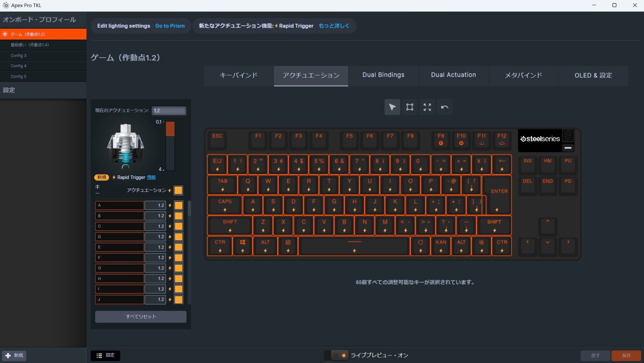The image size is (644, 363).
Task: Toggle Rapid Trigger for key F
Action: click(x=179, y=258)
